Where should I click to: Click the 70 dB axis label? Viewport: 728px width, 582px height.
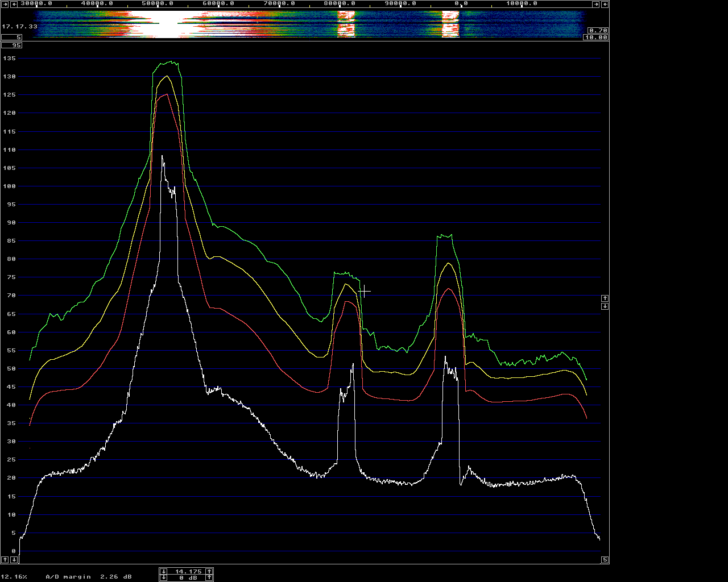[11, 296]
